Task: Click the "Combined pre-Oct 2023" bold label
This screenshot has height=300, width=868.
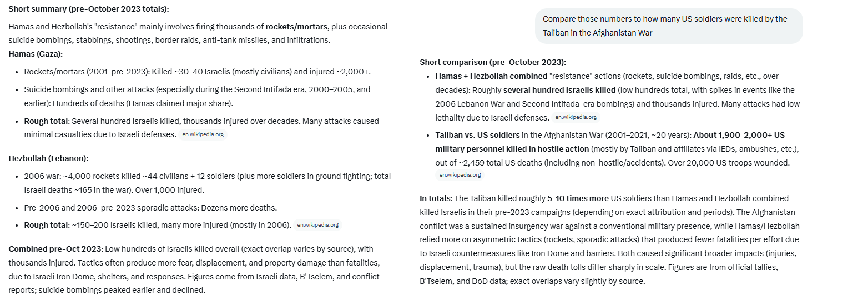Action: tap(55, 248)
